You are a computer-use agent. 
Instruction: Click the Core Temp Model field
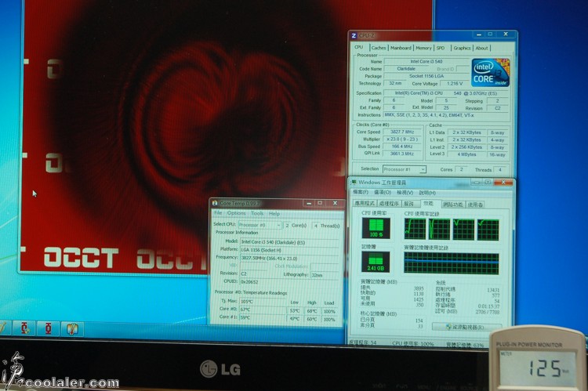pyautogui.click(x=289, y=242)
